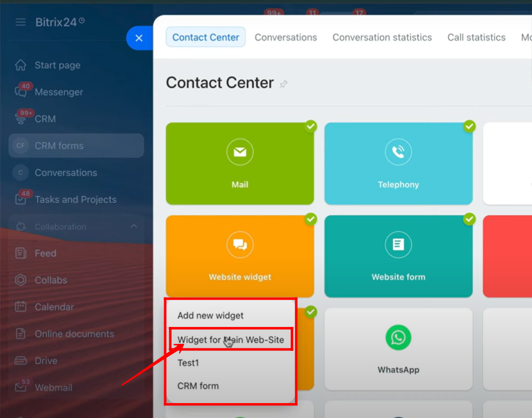Switch to the Contact Center tab

click(206, 37)
